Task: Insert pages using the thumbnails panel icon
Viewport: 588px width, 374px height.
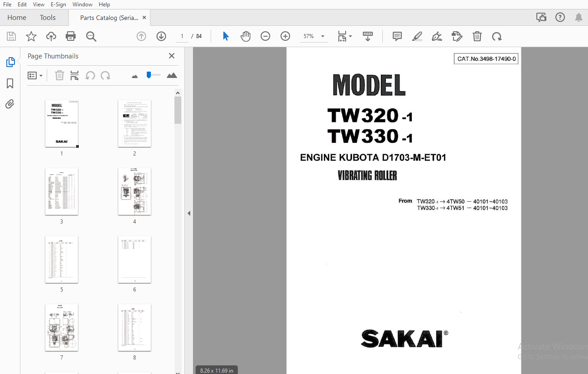Action: tap(75, 76)
